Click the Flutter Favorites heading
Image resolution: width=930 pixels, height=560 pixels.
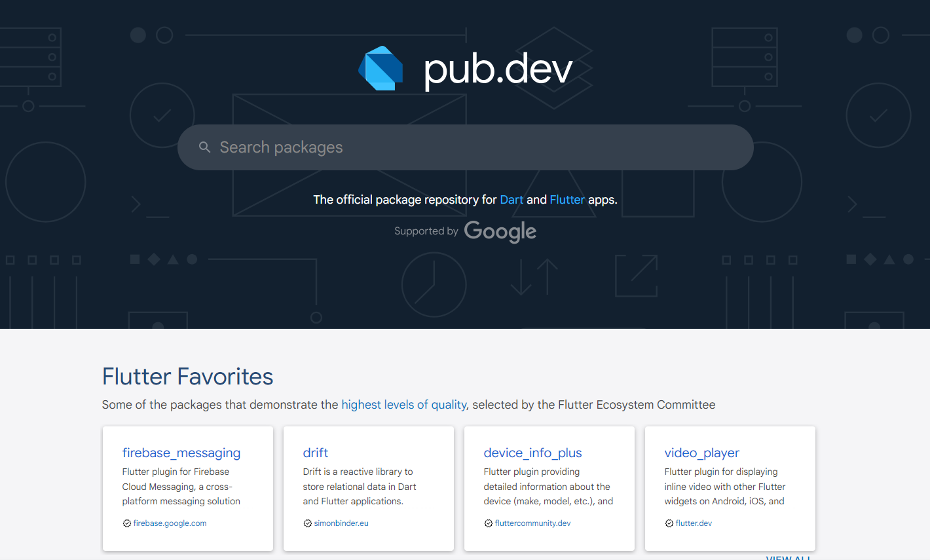click(x=187, y=377)
